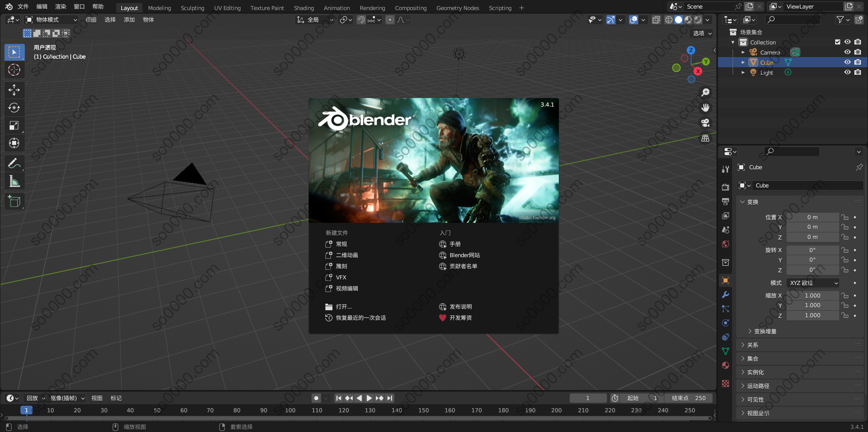
Task: Switch orthographic/perspective grid icon
Action: (705, 138)
